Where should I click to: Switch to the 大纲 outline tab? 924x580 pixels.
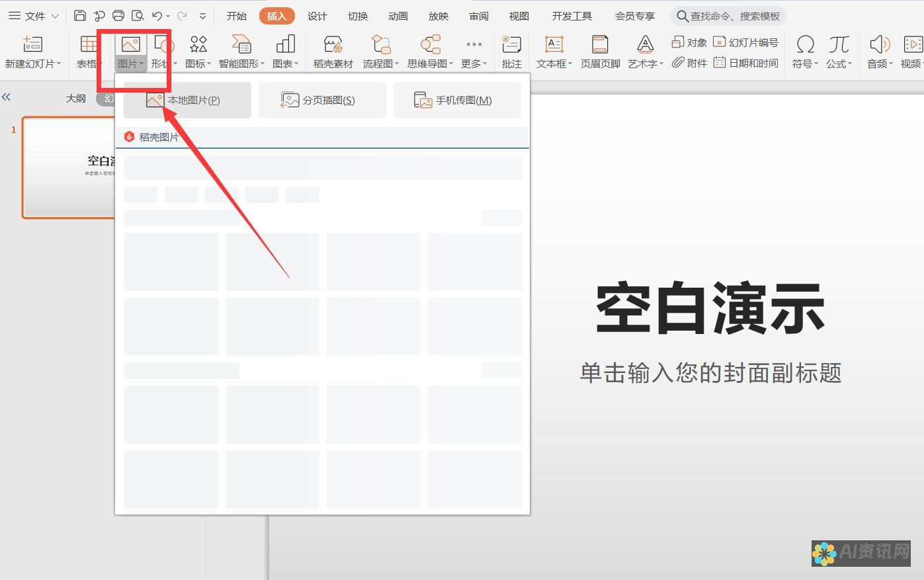tap(75, 98)
